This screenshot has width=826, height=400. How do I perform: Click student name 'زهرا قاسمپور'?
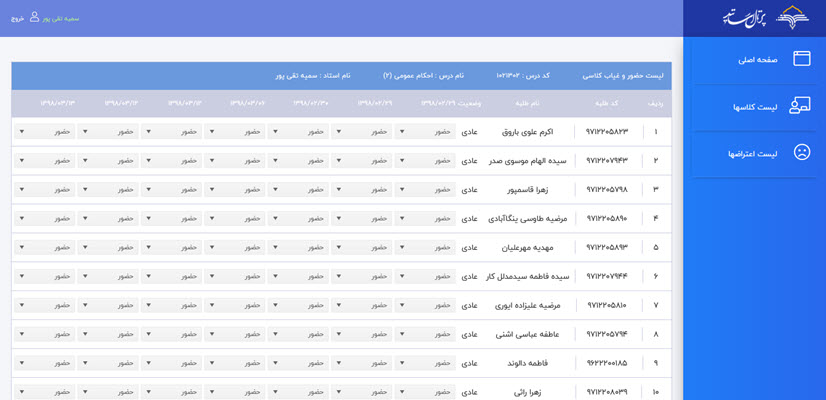tap(527, 190)
